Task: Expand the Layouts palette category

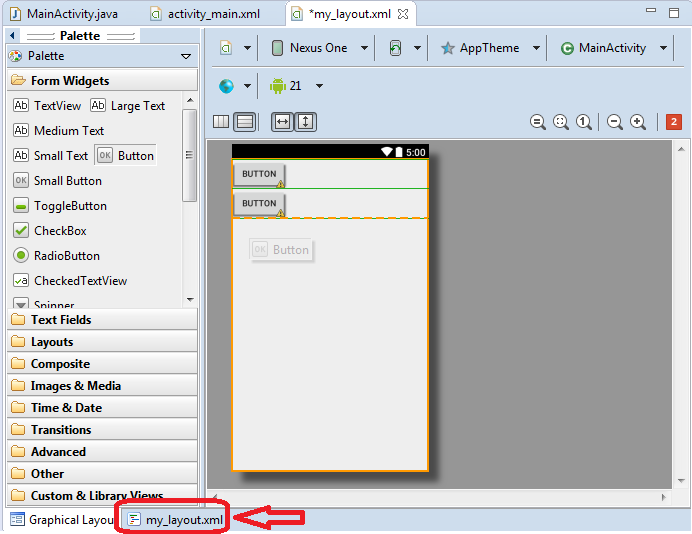Action: pyautogui.click(x=52, y=342)
